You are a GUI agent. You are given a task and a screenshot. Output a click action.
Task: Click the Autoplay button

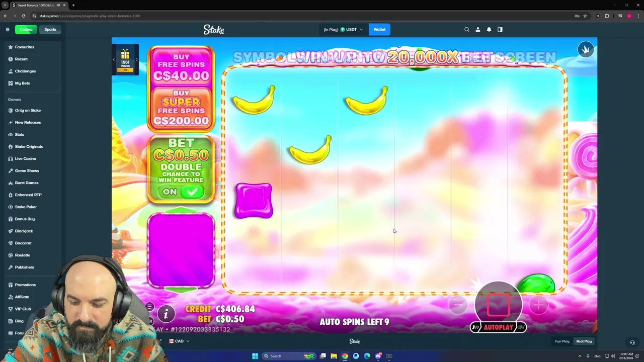tap(498, 327)
